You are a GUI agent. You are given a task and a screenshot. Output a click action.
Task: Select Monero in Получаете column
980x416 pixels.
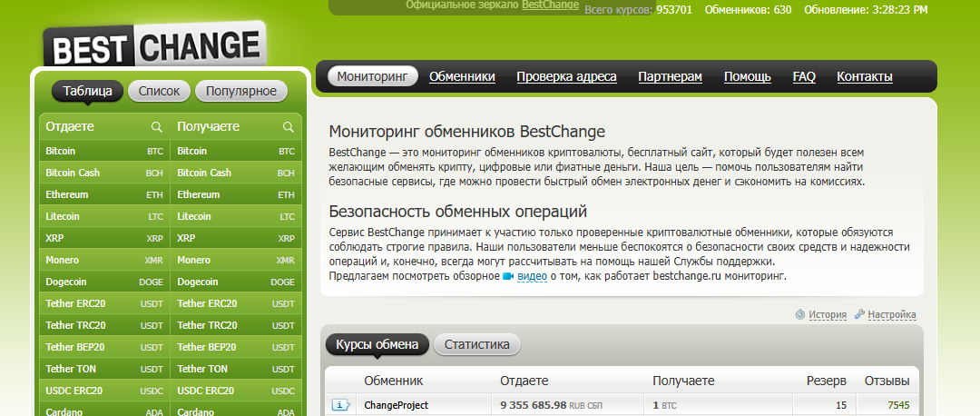(x=236, y=261)
